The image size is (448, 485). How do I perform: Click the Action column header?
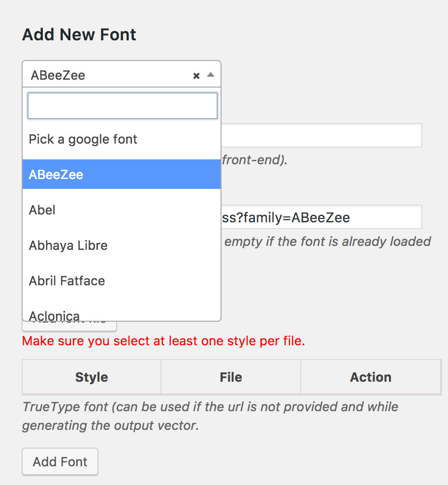click(x=371, y=377)
